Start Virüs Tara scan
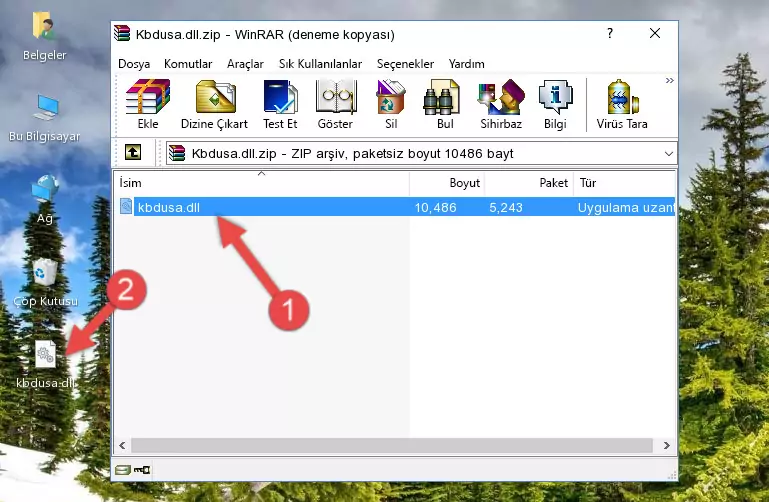The width and height of the screenshot is (769, 502). 622,104
